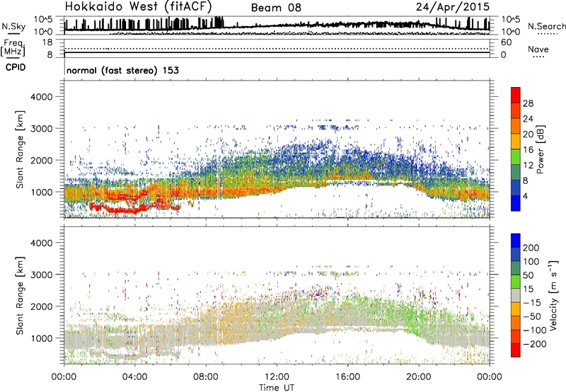Click the "60" Nave axis tick
The height and width of the screenshot is (392, 566).
[x=506, y=42]
